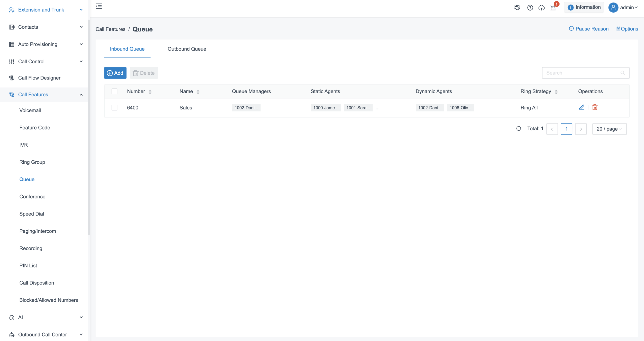Open the queue Options link
Image resolution: width=644 pixels, height=341 pixels.
click(x=627, y=29)
